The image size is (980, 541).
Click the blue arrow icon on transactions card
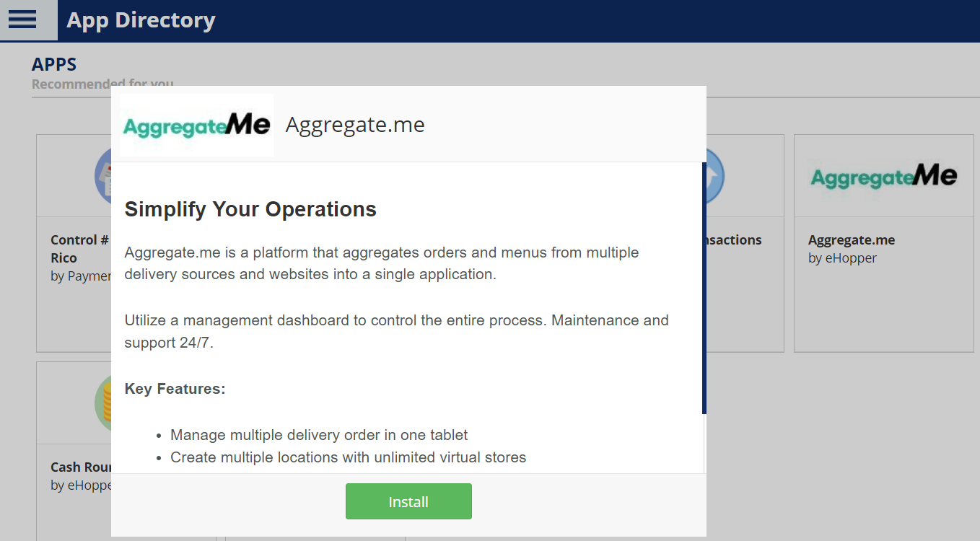[x=715, y=175]
